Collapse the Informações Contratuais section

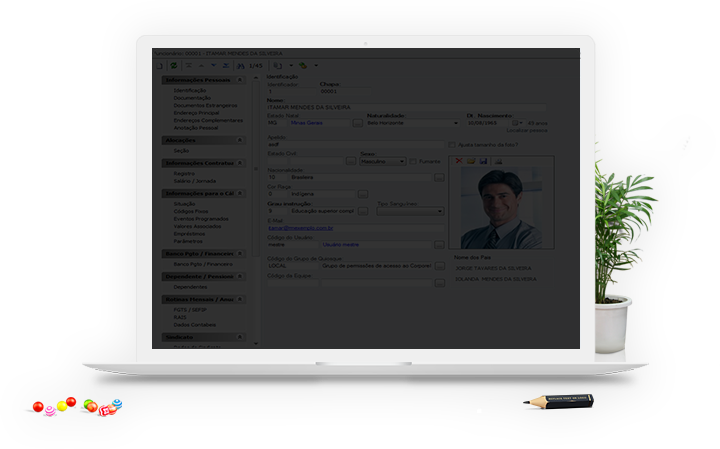coord(239,163)
